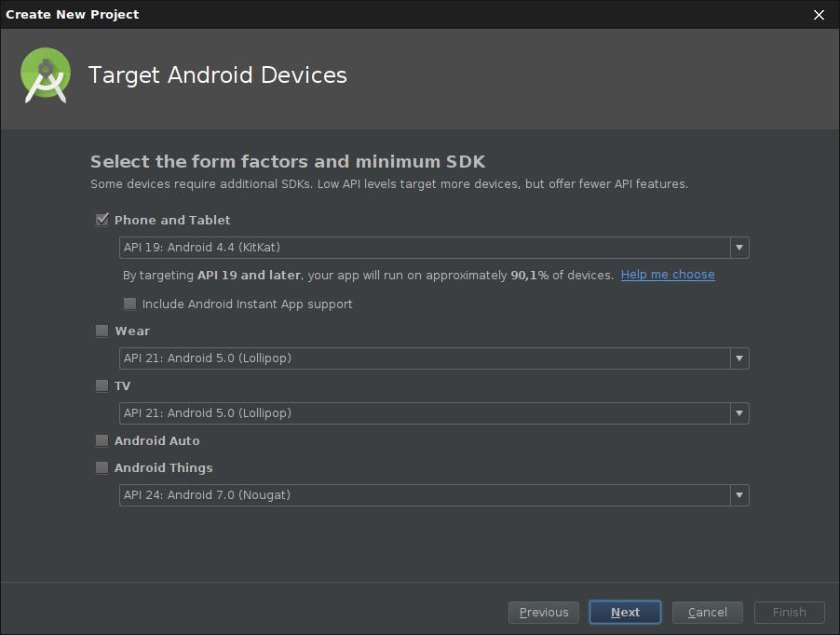
Task: Expand the Wear minimum SDK dropdown
Action: click(x=434, y=358)
